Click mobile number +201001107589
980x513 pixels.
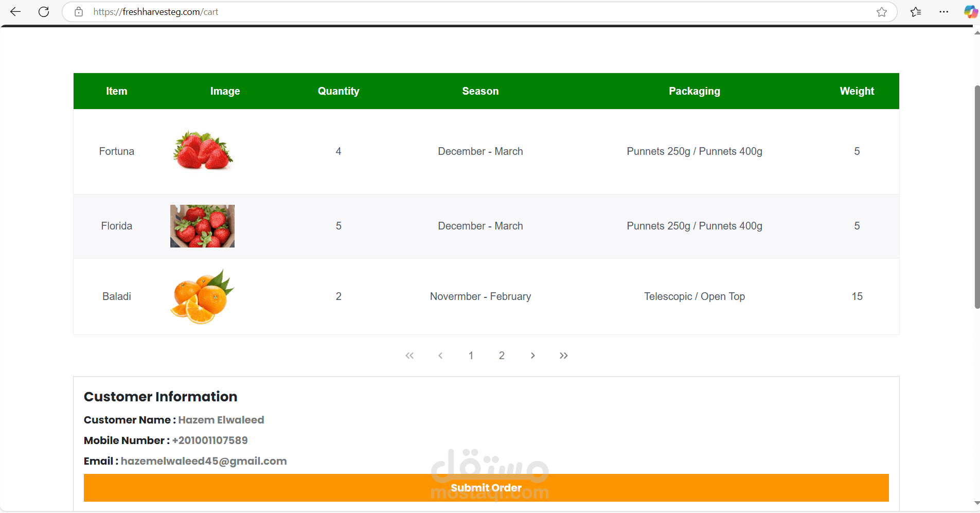click(210, 440)
